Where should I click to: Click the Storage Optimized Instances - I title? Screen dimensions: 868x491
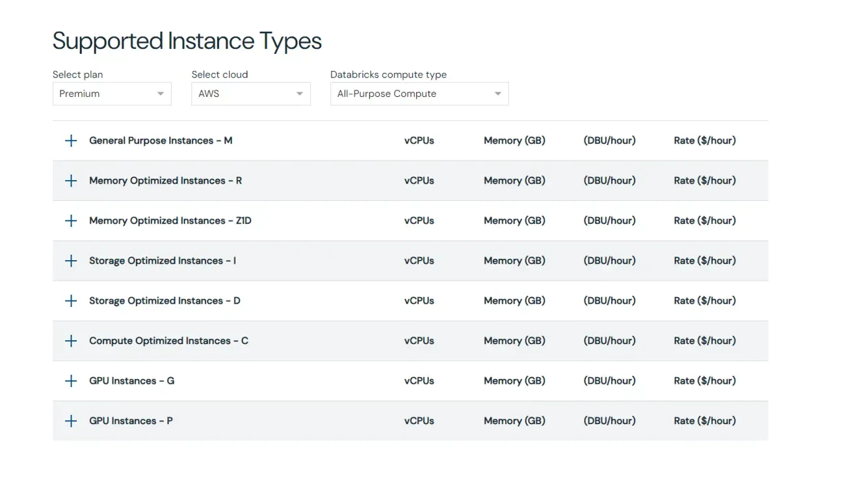click(163, 261)
